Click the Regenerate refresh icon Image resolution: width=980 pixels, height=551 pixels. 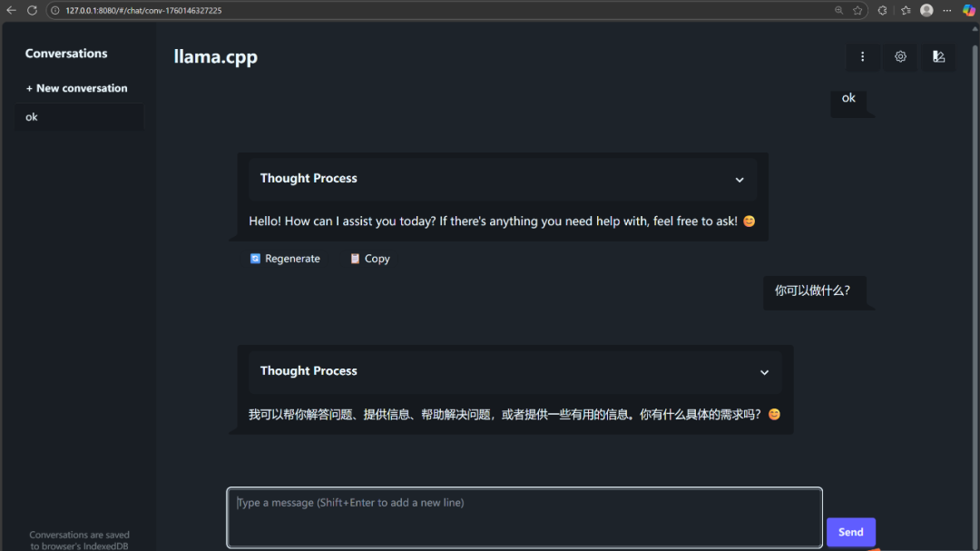point(255,259)
